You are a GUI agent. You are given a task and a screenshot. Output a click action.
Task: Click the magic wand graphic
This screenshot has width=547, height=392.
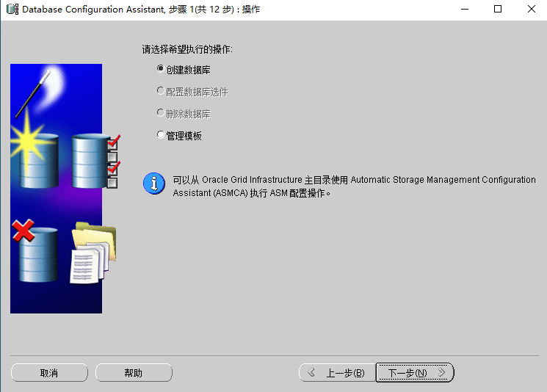pyautogui.click(x=33, y=94)
